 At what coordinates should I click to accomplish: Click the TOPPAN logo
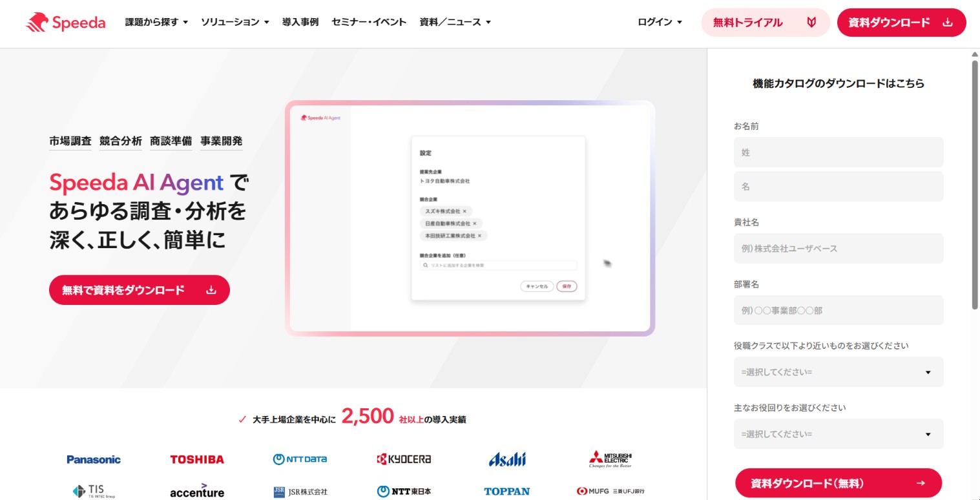coord(507,492)
